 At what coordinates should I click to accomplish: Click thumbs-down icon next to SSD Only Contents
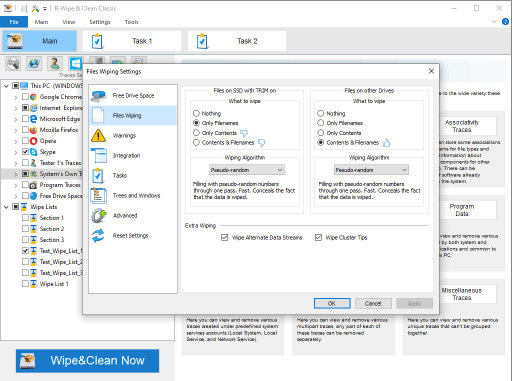pos(244,133)
